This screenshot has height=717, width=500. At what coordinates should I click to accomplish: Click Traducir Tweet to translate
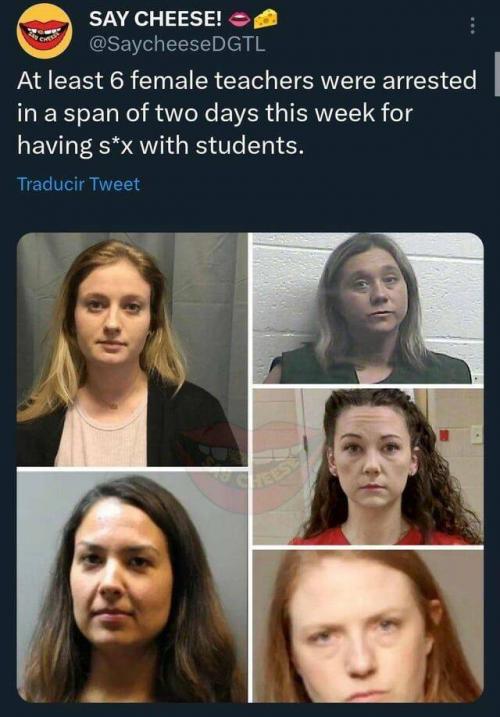(78, 184)
